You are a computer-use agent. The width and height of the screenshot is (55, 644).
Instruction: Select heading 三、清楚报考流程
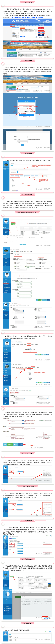[27, 153]
